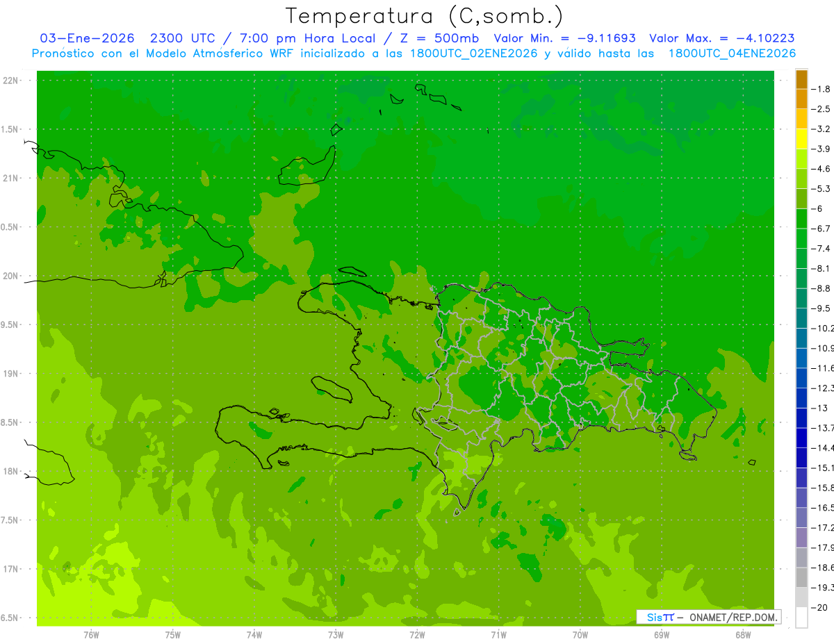Image resolution: width=834 pixels, height=644 pixels.
Task: Pick the colorbar swatch between -4.6 and -5.3
Action: pyautogui.click(x=801, y=179)
